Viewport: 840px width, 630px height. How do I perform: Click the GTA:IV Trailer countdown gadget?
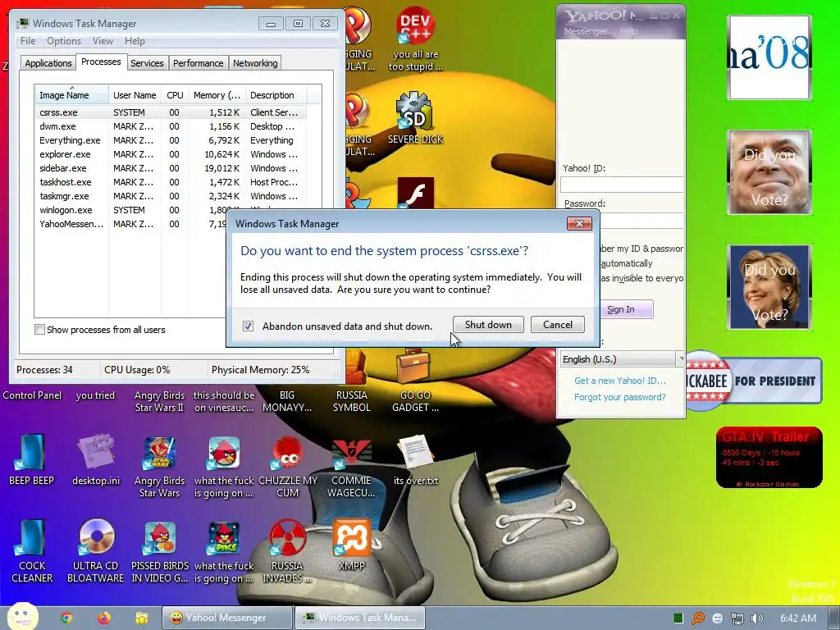coord(769,458)
